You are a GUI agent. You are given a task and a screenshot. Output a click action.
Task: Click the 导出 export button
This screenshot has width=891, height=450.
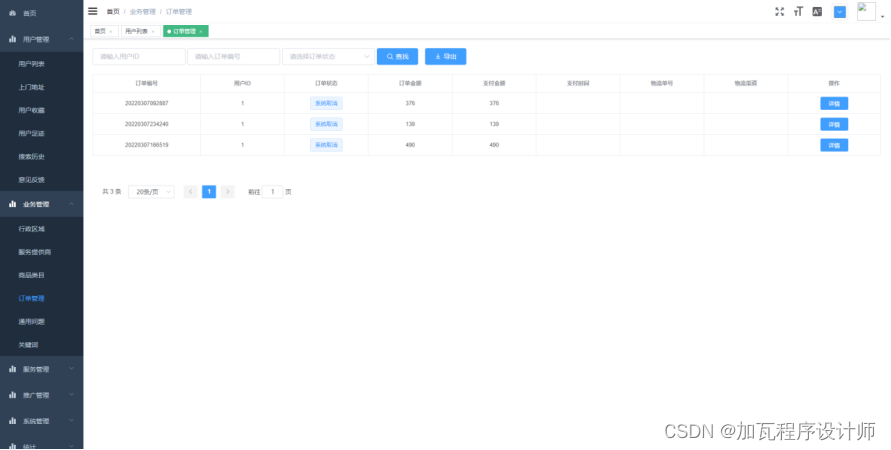[x=446, y=56]
